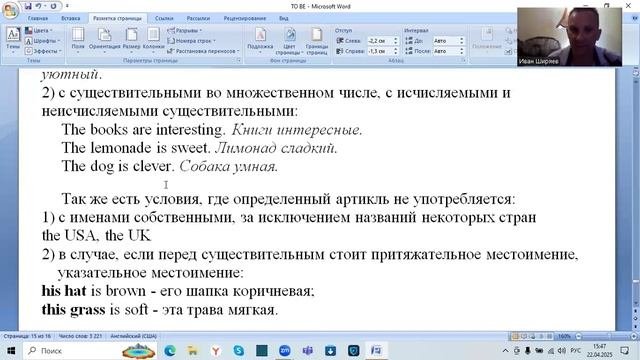640x360 pixels.
Task: Click the Число слов word count
Action: click(80, 336)
